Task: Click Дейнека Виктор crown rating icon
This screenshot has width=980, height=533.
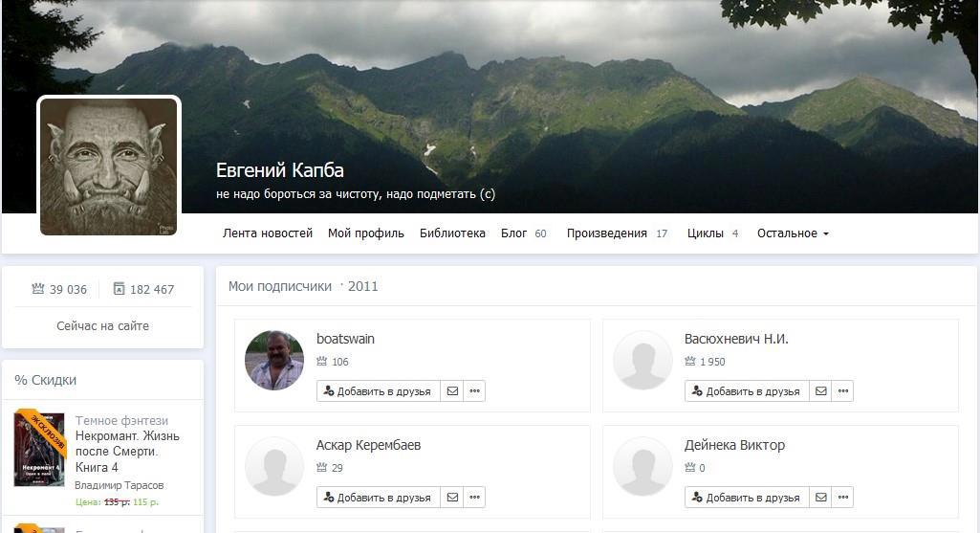Action: 690,467
